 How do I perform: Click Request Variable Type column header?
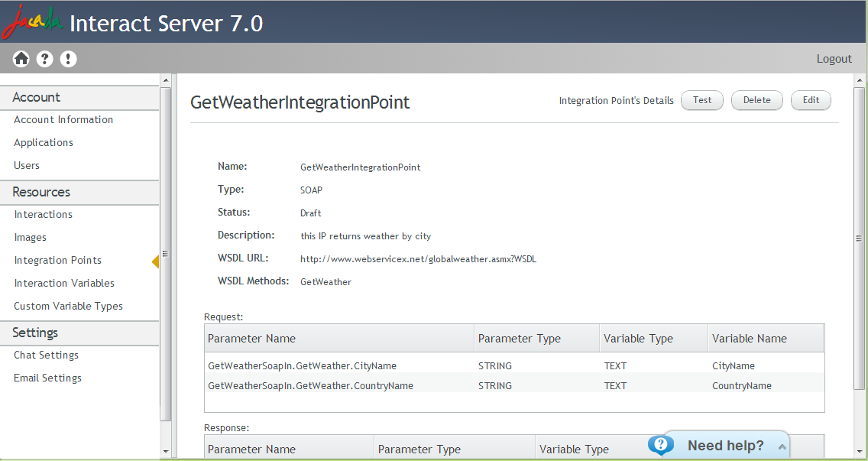pos(654,339)
